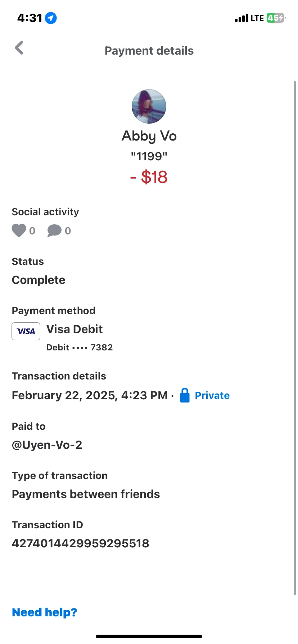298x644 pixels.
Task: Tap the transaction ID number
Action: point(81,543)
